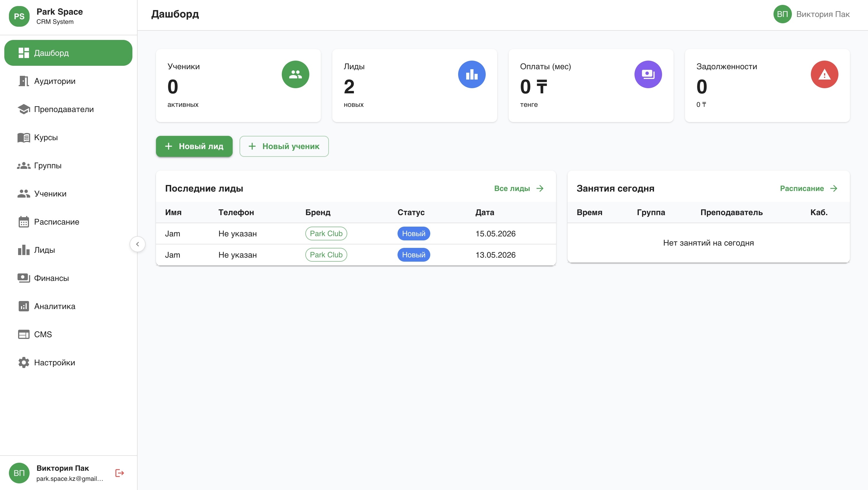Click the Дата column header
This screenshot has width=868, height=490.
(x=485, y=212)
